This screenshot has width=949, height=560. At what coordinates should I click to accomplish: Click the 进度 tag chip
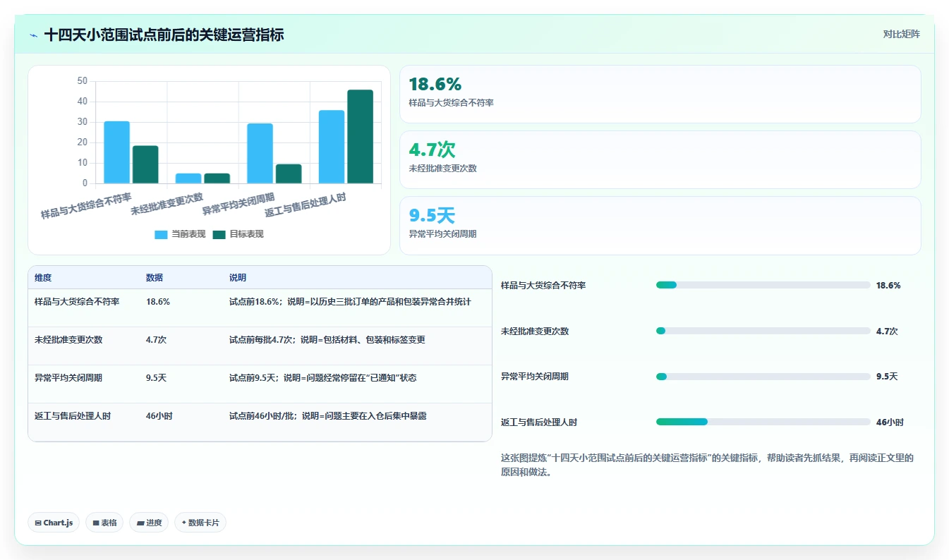[149, 523]
